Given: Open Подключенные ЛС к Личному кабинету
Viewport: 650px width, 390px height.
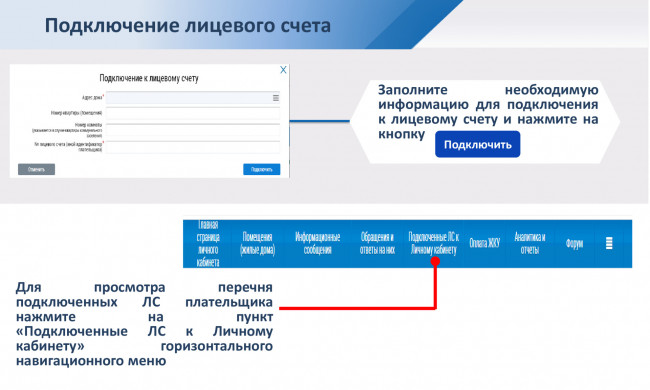Looking at the screenshot, I should (434, 243).
